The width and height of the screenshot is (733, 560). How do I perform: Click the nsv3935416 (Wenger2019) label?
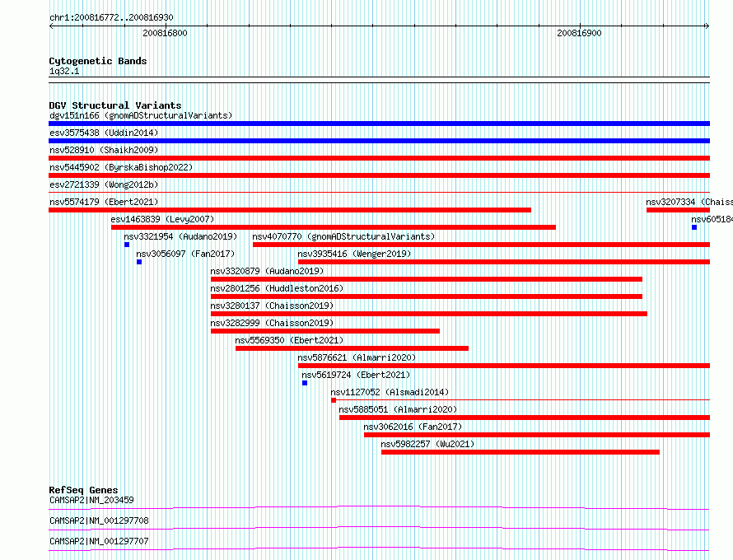click(354, 254)
